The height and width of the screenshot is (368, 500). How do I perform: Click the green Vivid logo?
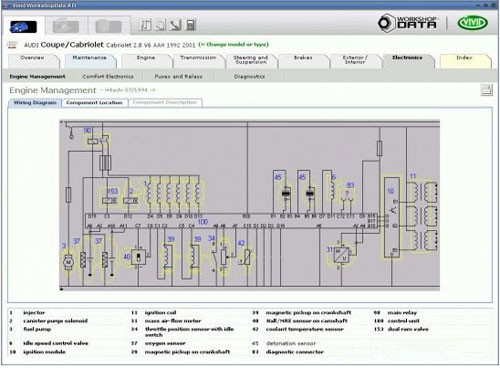click(x=473, y=23)
